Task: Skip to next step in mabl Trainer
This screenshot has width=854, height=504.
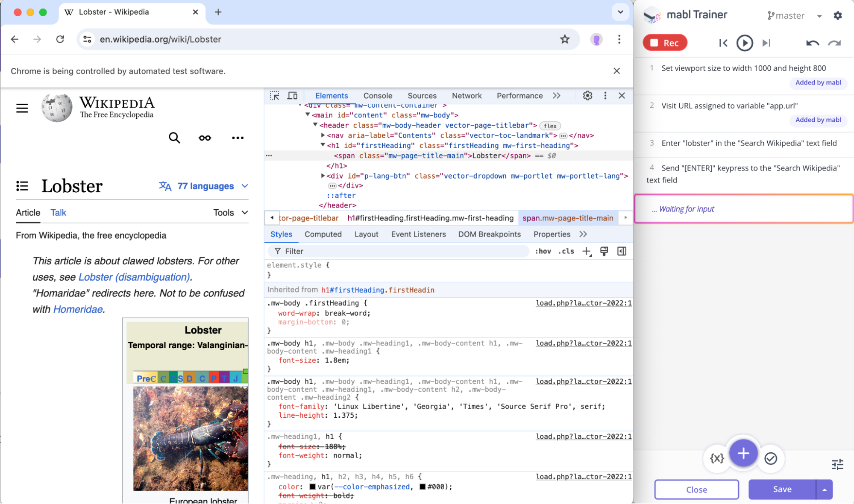Action: pyautogui.click(x=766, y=43)
